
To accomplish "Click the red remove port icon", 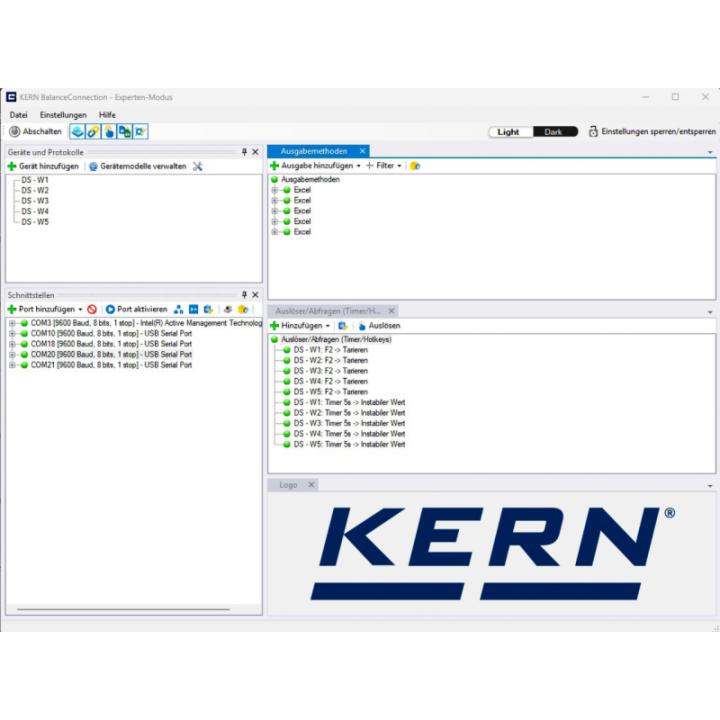I will (92, 309).
